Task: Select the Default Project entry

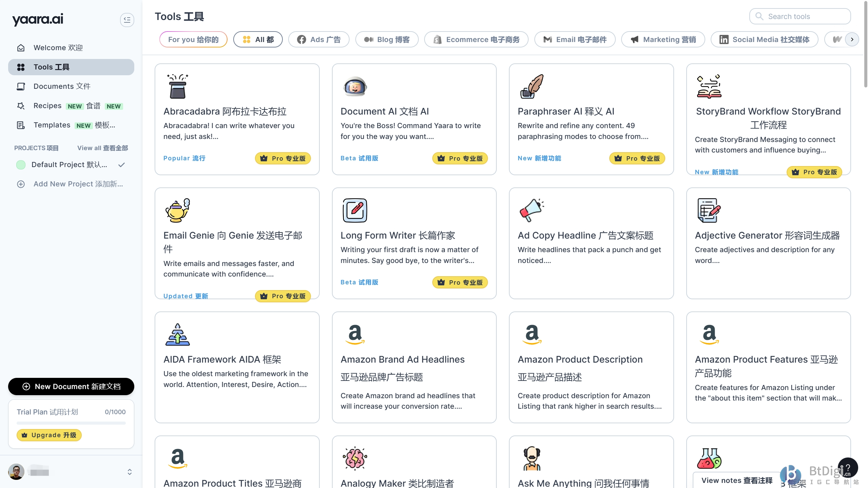Action: [71, 165]
